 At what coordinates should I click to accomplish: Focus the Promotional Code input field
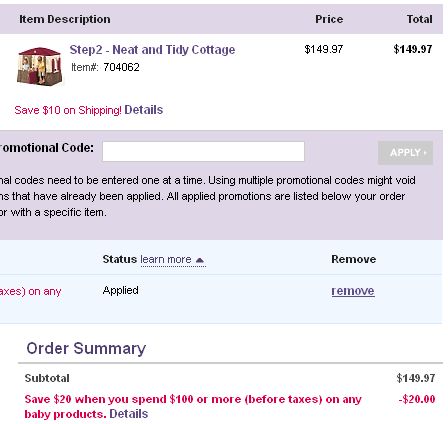pyautogui.click(x=203, y=152)
